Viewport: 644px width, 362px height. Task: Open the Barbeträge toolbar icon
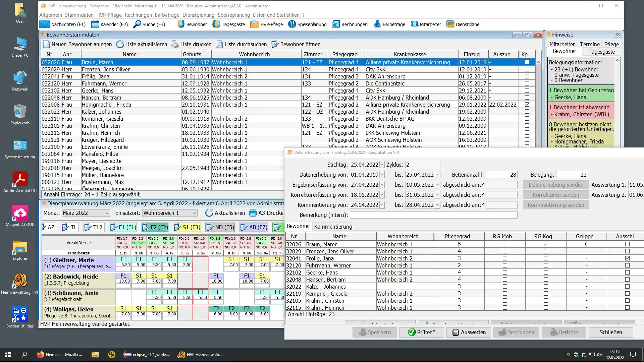pos(377,24)
